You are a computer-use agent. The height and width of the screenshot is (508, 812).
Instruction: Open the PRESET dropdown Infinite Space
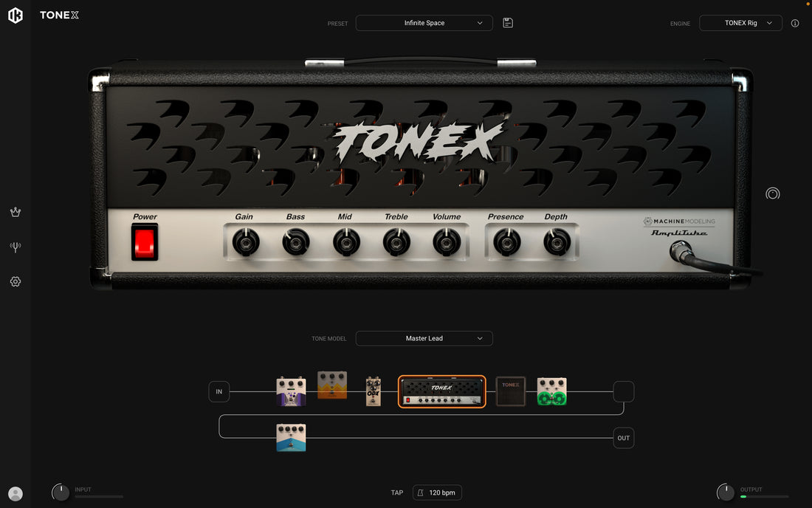coord(424,23)
